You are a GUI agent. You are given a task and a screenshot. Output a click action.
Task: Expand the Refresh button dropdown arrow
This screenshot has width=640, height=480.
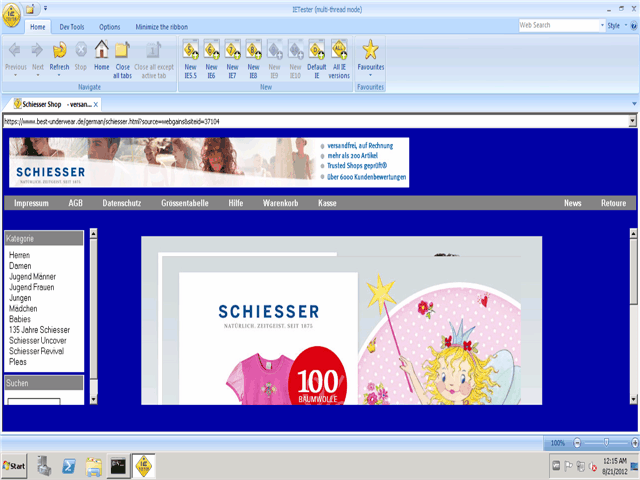[x=59, y=76]
